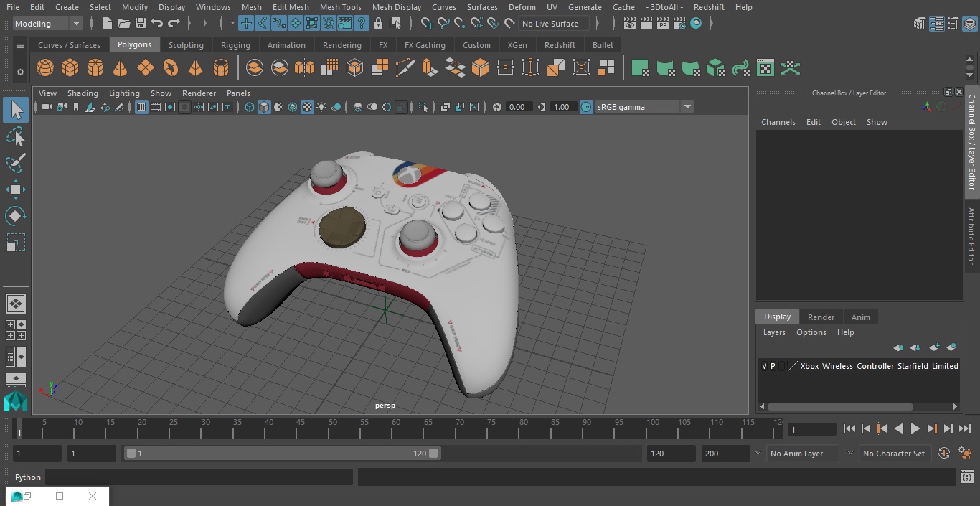Open Animation Preferences running-man icon
Screen dimensions: 980x506
click(x=966, y=454)
